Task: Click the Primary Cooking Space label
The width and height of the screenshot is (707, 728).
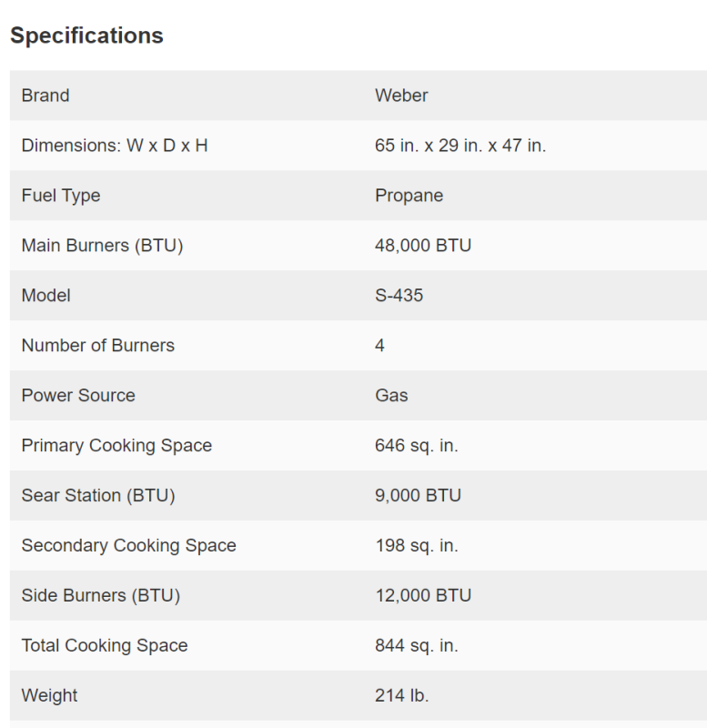Action: tap(116, 446)
